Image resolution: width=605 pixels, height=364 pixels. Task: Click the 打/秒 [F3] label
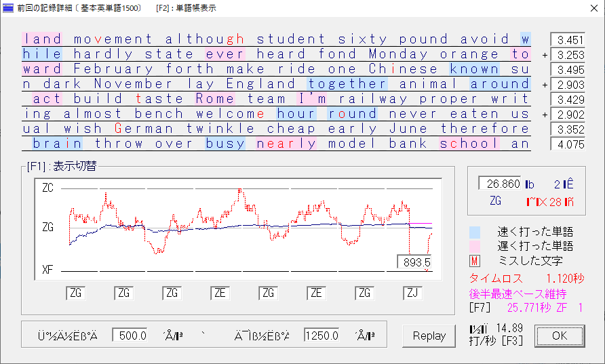[496, 341]
